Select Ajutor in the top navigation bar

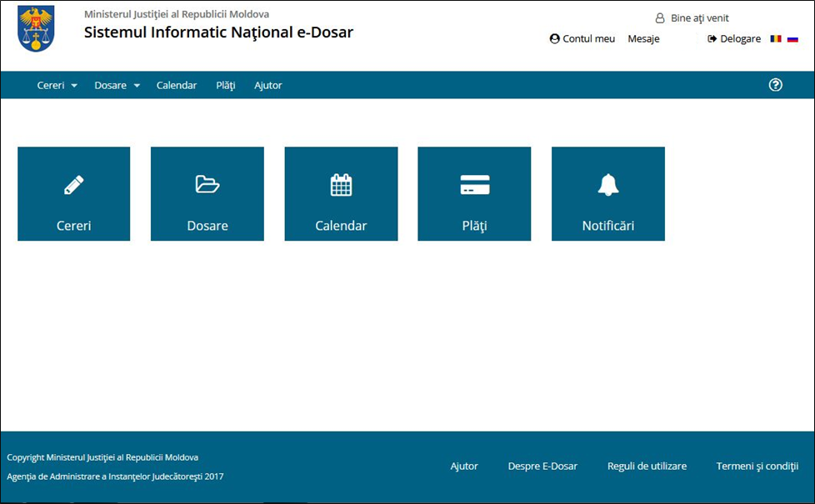(268, 85)
